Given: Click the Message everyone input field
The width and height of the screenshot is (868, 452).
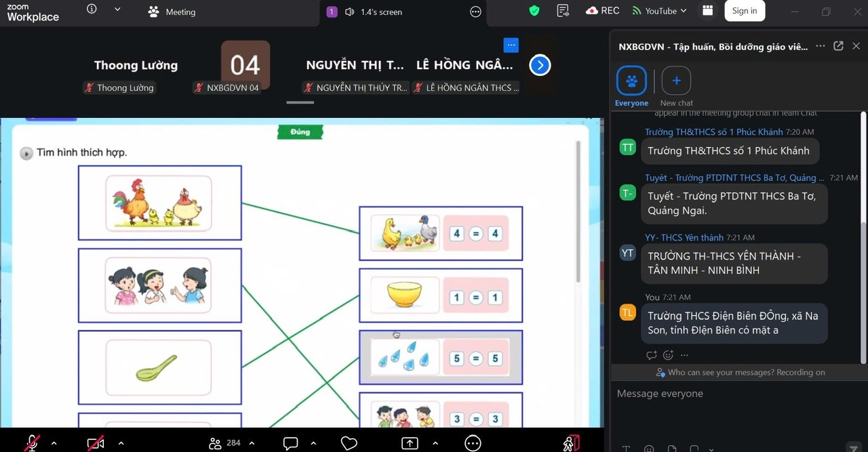Looking at the screenshot, I should tap(736, 394).
